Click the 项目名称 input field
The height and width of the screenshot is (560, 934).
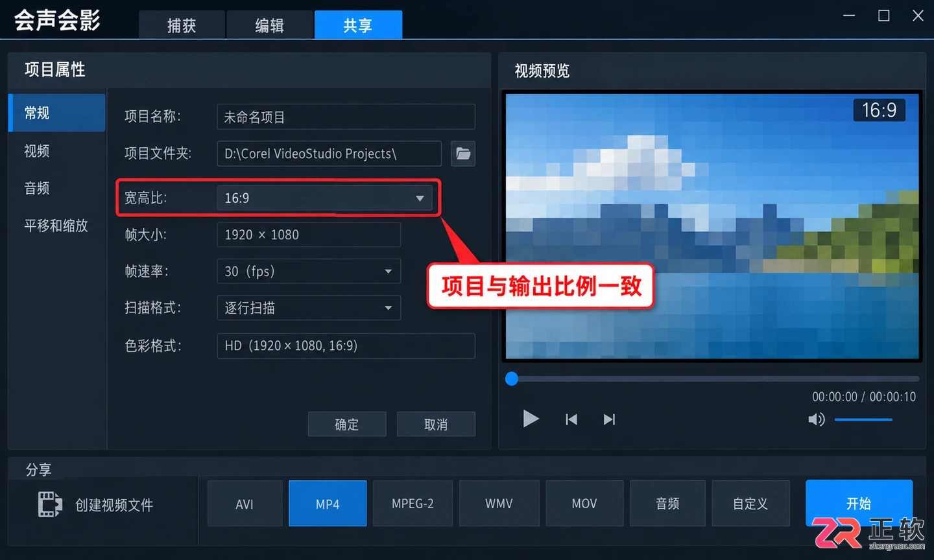pyautogui.click(x=346, y=117)
